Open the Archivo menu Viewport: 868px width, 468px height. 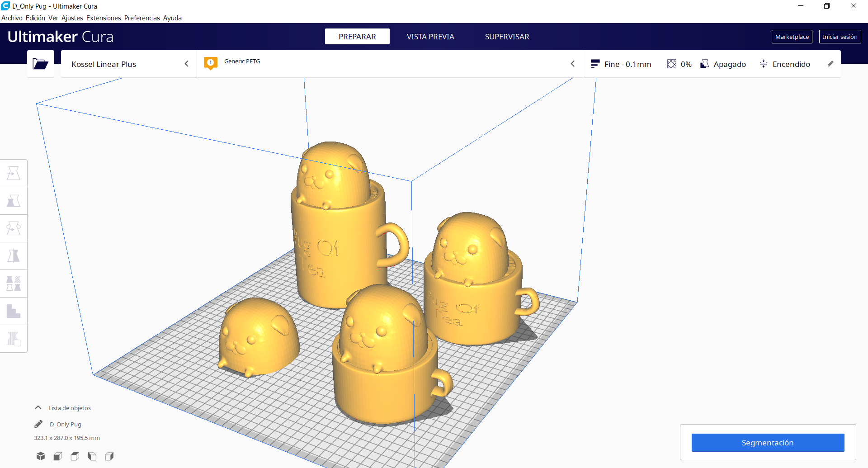(x=12, y=18)
